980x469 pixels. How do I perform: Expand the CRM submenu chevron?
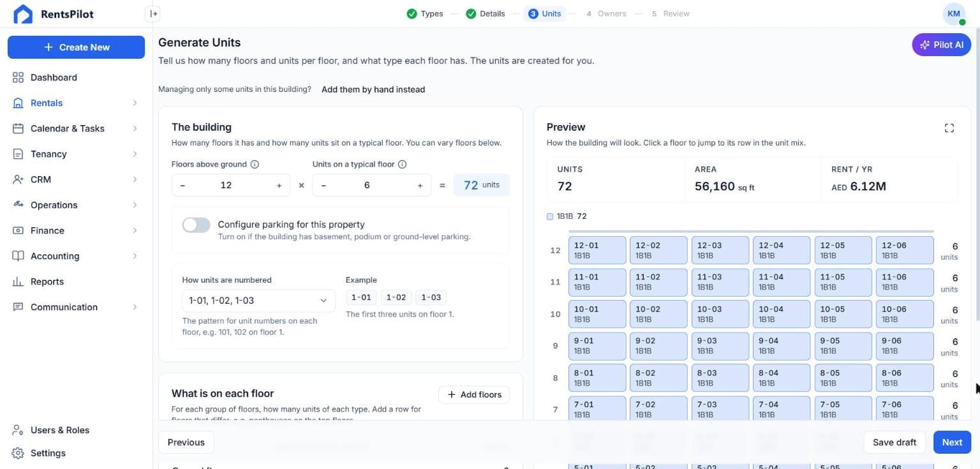pyautogui.click(x=135, y=179)
